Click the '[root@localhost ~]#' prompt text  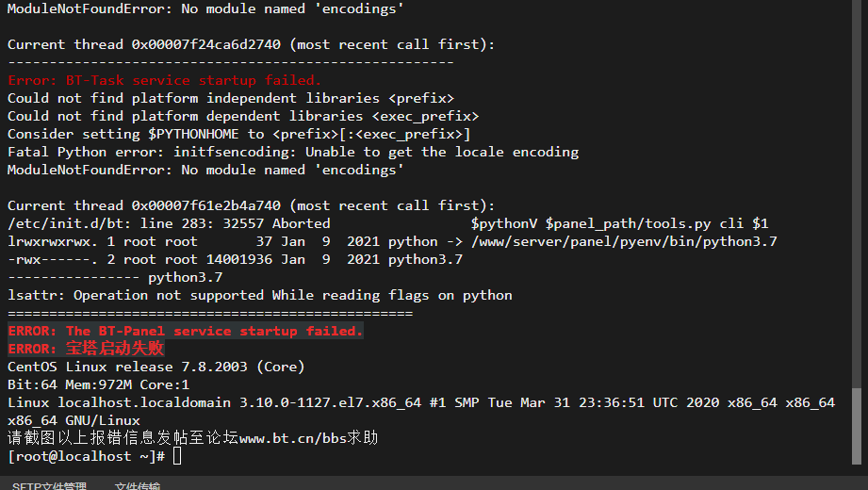(x=87, y=456)
